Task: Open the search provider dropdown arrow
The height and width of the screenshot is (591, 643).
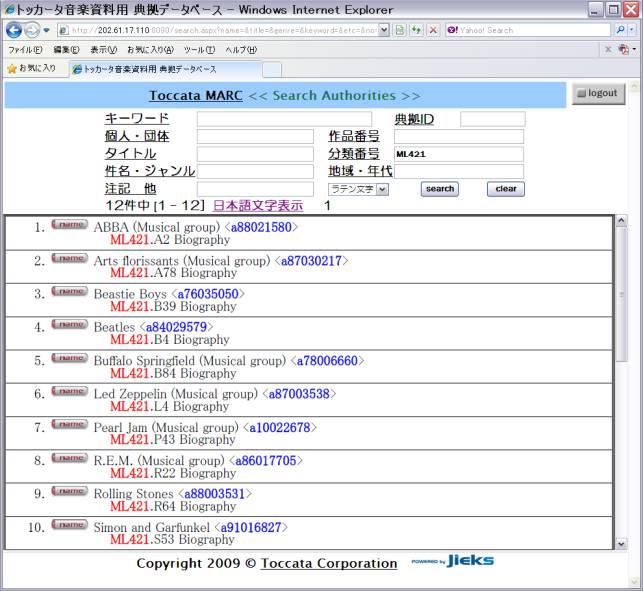Action: tap(632, 30)
